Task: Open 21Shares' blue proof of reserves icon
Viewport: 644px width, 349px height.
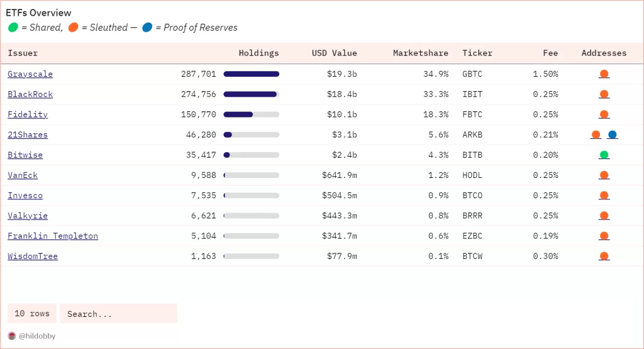Action: 613,135
